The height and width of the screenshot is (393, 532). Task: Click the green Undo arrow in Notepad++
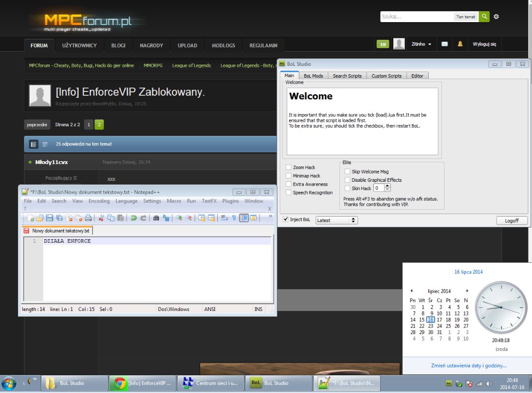click(134, 218)
